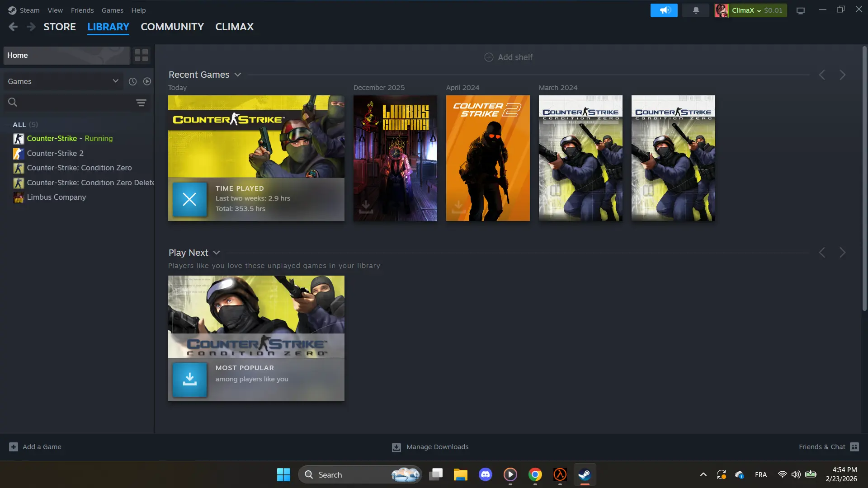The height and width of the screenshot is (488, 868).
Task: Click the Counter-Strike yellow banner in Recent Games
Action: (x=256, y=136)
